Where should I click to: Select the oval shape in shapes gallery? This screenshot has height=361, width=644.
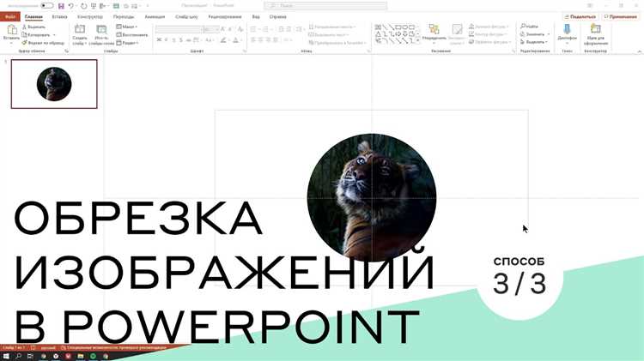tap(405, 27)
